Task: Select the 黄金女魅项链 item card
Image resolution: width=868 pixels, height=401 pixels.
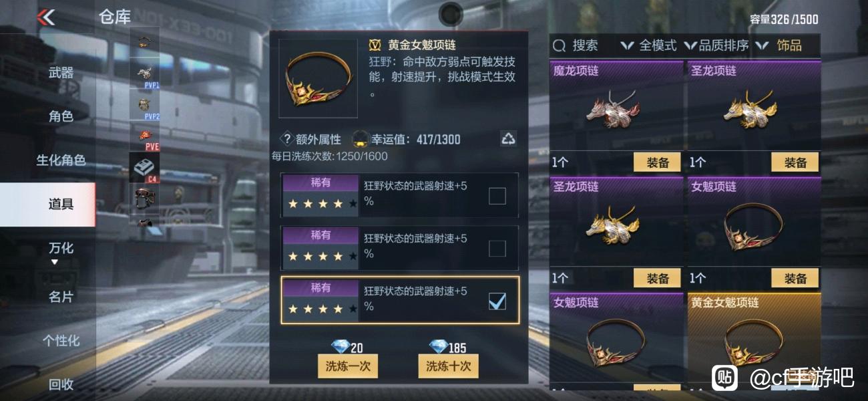Action: click(754, 340)
